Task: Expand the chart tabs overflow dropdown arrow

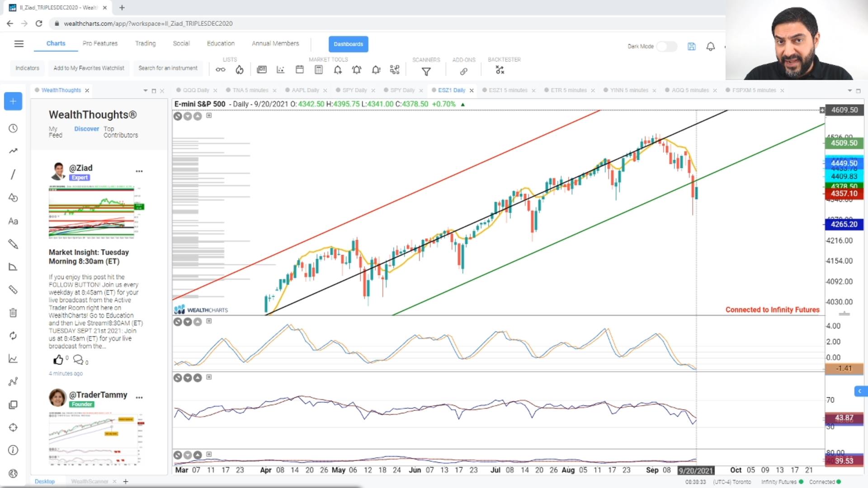Action: click(849, 90)
